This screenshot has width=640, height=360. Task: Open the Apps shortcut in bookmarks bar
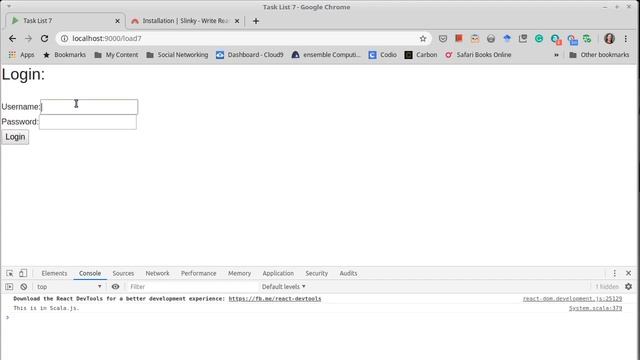22,55
